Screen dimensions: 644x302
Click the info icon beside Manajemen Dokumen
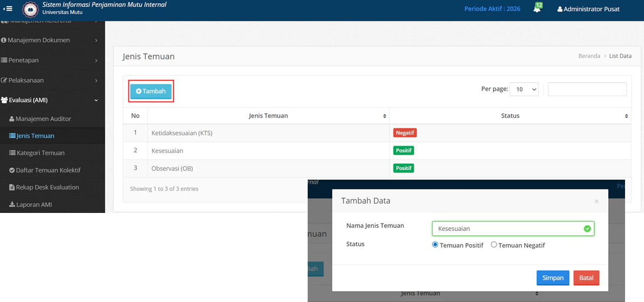click(x=4, y=40)
